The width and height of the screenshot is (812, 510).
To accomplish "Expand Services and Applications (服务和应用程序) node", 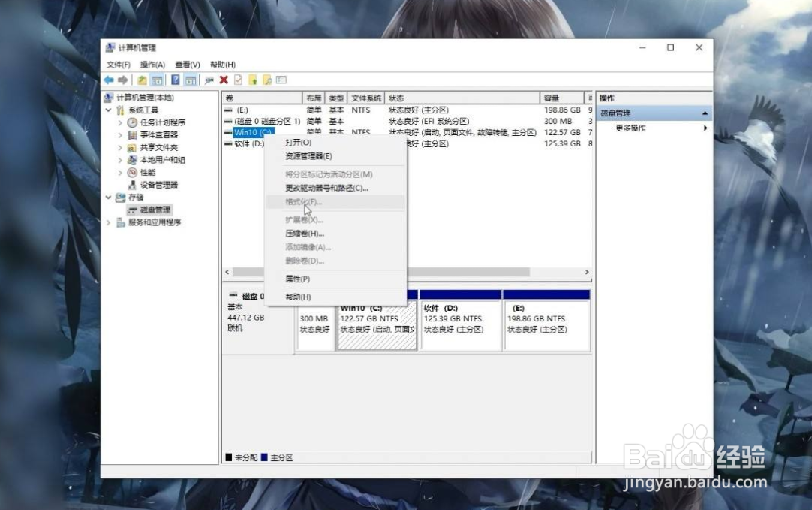I will (108, 222).
